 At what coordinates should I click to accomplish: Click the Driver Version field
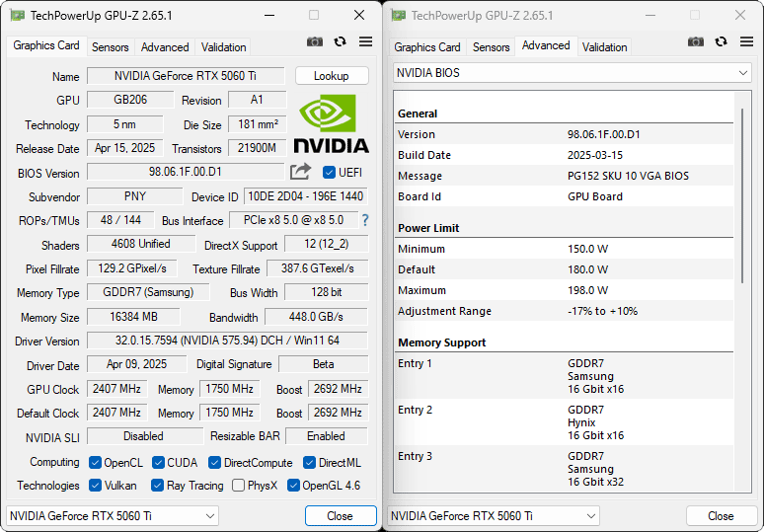pos(227,341)
